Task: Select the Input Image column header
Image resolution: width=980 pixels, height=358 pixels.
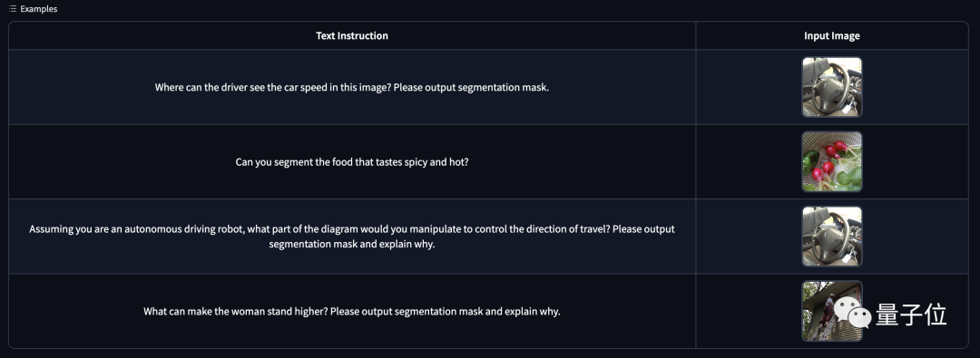Action: (x=832, y=35)
